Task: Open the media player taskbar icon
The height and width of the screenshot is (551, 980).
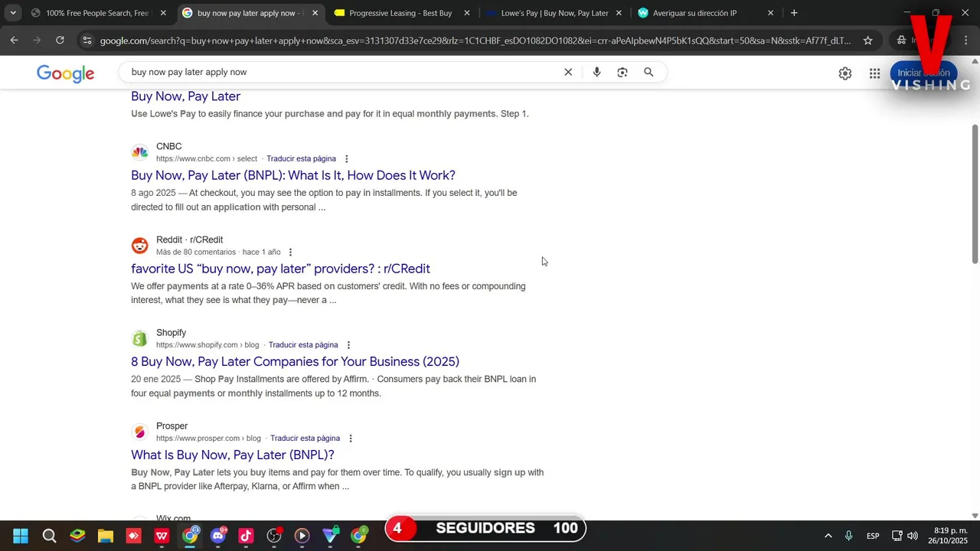Action: (x=302, y=536)
